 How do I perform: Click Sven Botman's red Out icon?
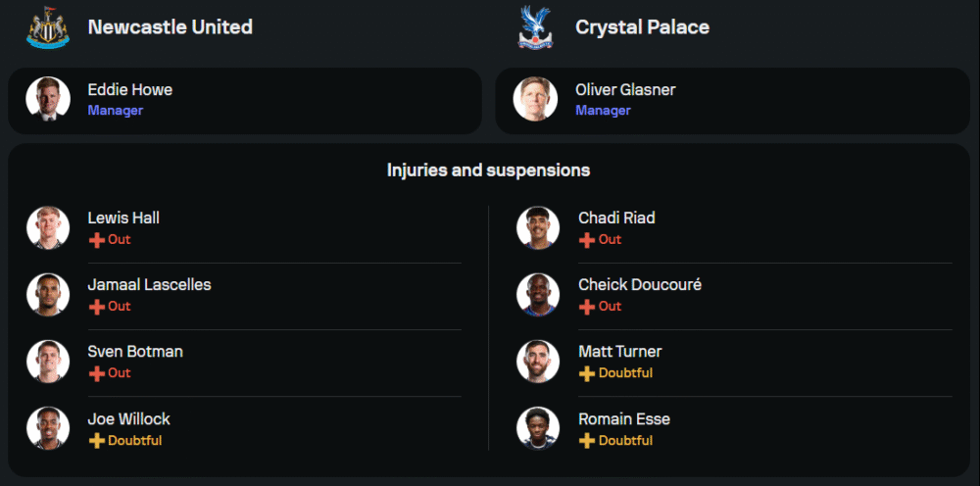(96, 373)
